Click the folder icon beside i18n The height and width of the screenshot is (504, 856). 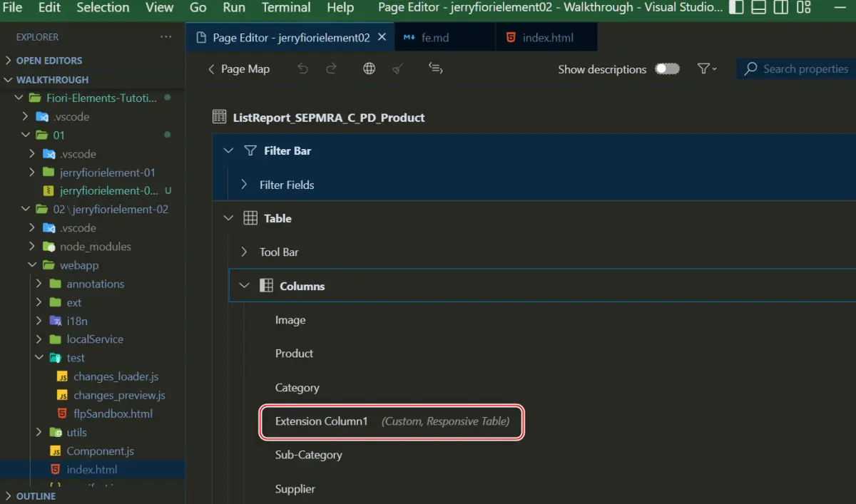[56, 321]
